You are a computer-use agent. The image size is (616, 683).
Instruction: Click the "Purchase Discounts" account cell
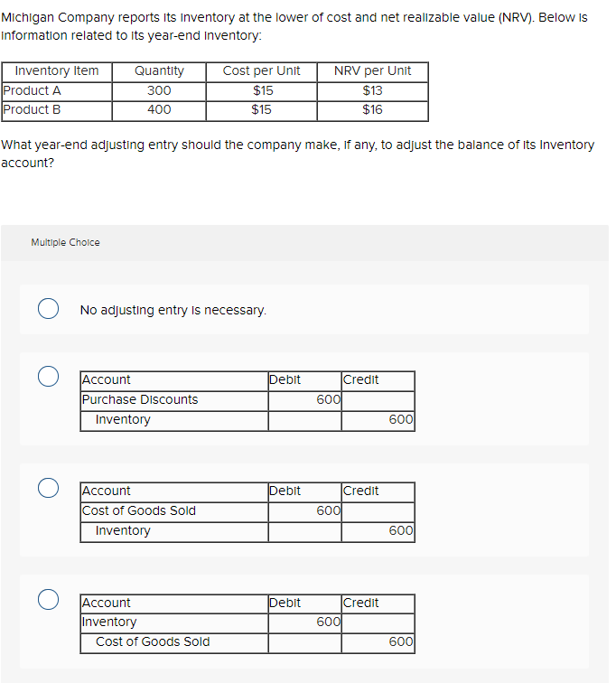point(140,399)
